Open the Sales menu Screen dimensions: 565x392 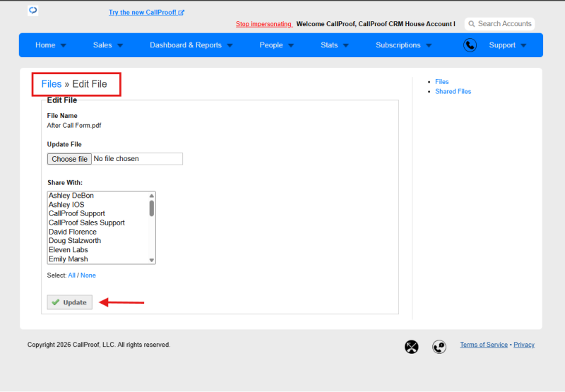click(x=102, y=45)
